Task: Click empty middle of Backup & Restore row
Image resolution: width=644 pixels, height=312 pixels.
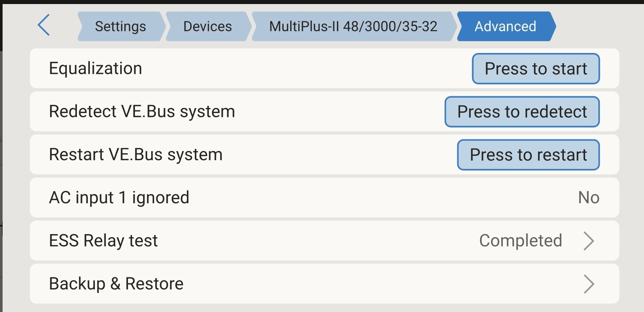Action: coord(368,284)
